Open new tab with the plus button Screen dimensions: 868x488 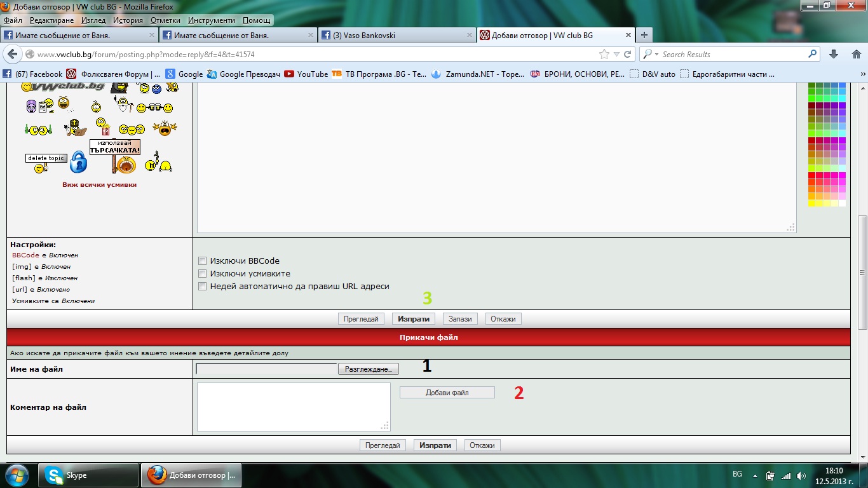point(644,35)
